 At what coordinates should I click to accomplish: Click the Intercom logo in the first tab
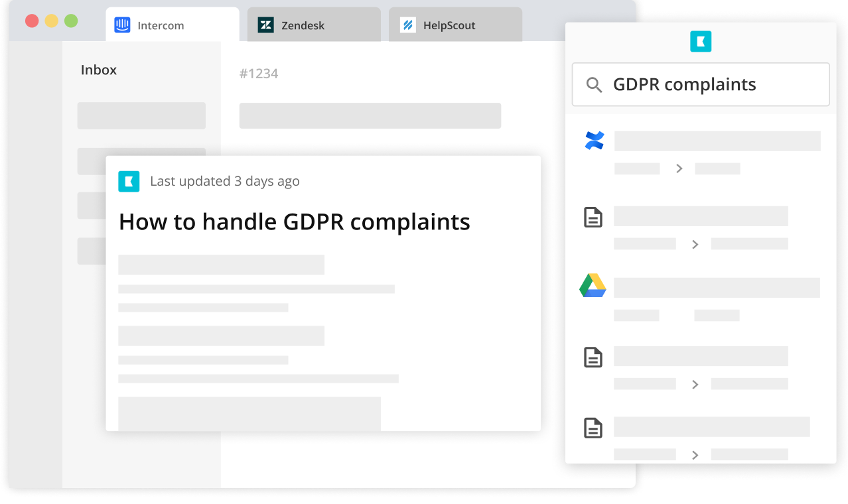122,25
